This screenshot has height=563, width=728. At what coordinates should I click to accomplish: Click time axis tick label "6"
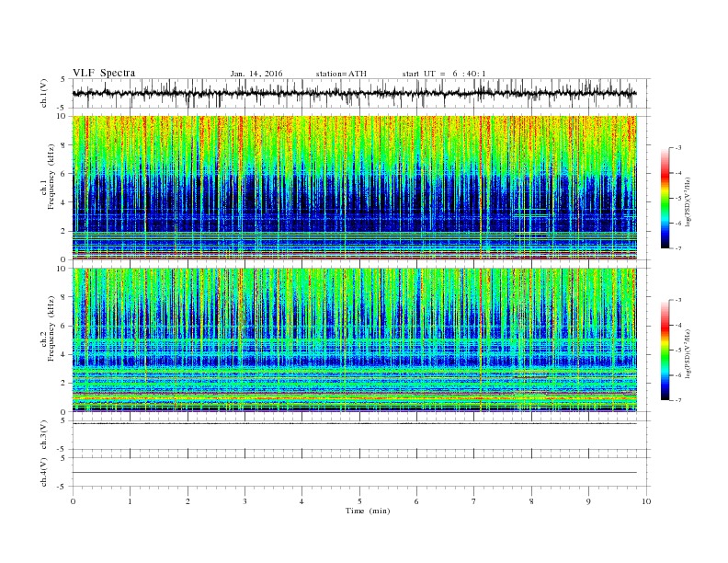[x=416, y=501]
